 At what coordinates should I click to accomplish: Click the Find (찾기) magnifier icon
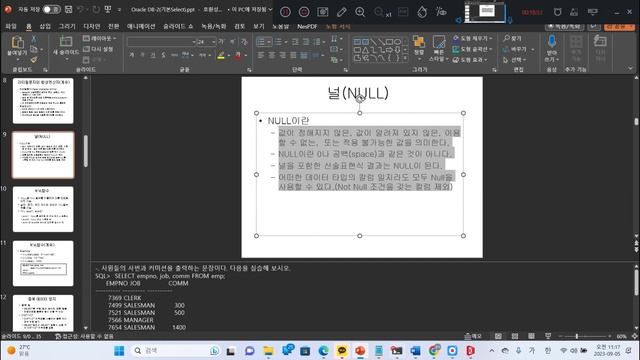click(507, 38)
